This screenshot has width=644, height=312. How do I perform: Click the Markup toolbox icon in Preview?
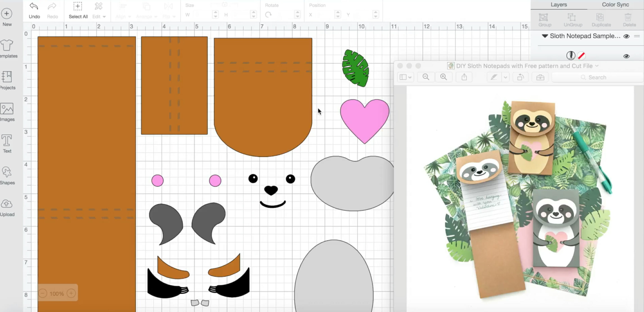(x=540, y=77)
